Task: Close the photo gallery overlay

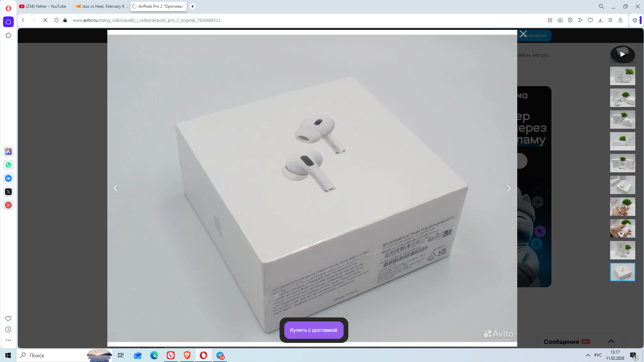Action: [523, 34]
